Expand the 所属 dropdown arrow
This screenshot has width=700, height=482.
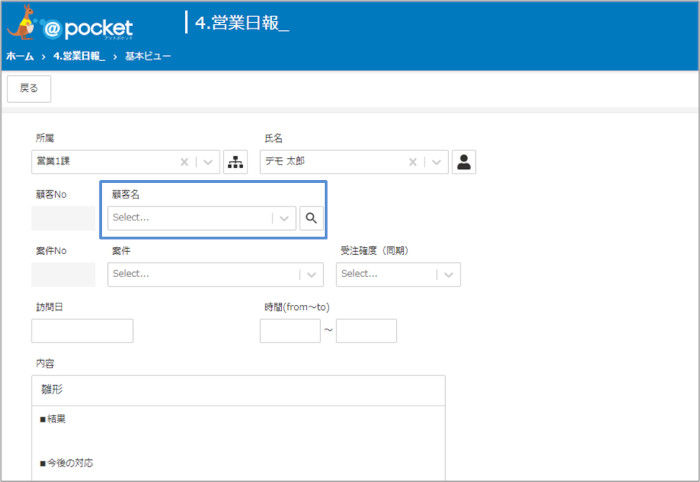pos(208,162)
